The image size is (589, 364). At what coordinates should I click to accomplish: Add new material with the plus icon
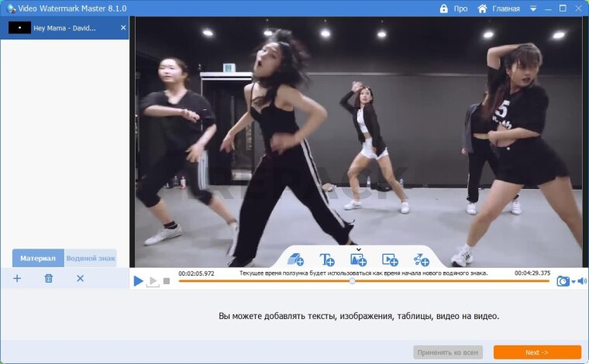[x=17, y=278]
